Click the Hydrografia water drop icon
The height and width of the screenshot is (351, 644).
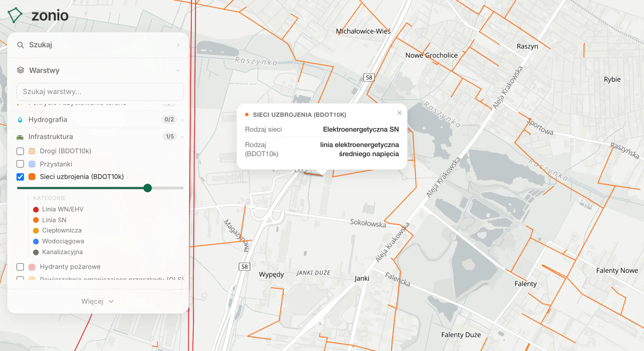click(x=20, y=119)
